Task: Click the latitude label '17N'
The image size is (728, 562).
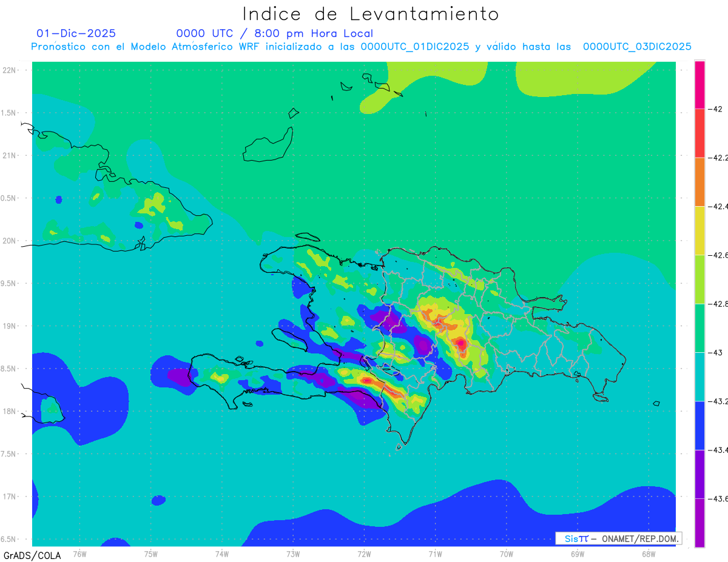Action: pyautogui.click(x=10, y=497)
